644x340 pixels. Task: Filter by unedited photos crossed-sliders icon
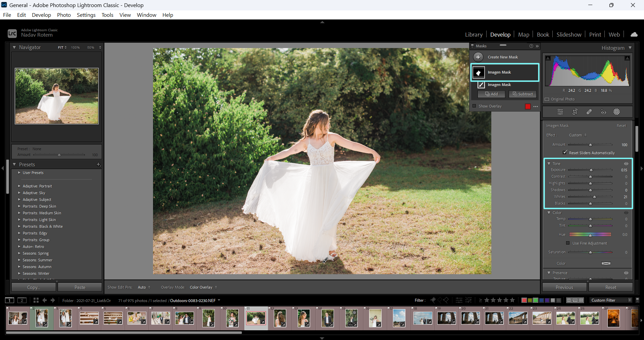(468, 300)
